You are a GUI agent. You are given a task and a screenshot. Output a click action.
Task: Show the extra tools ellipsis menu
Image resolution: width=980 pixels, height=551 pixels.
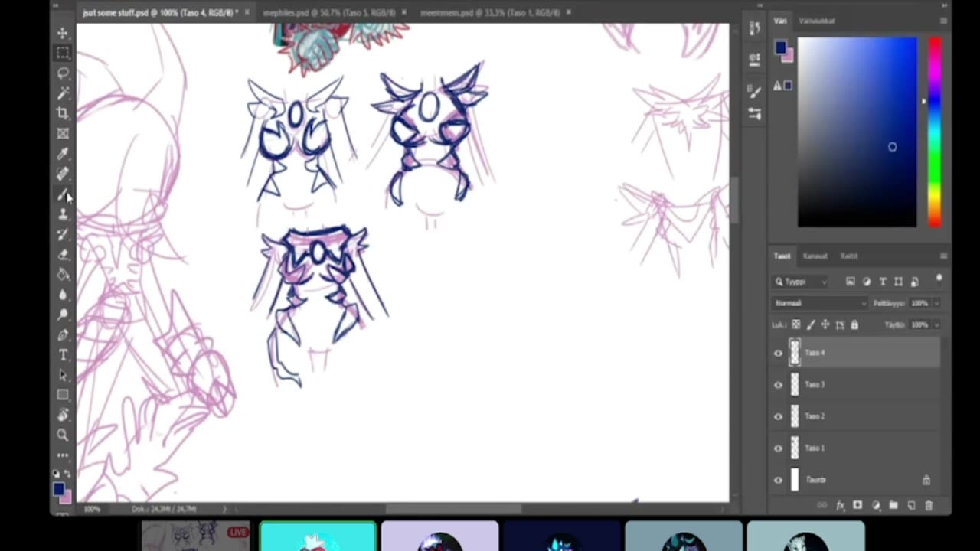[63, 455]
